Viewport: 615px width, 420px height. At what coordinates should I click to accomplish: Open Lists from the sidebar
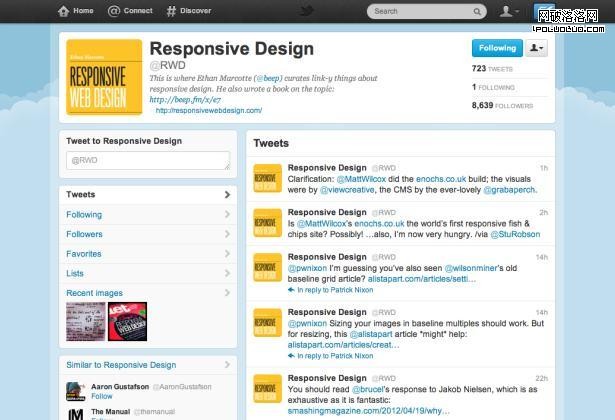tap(75, 273)
